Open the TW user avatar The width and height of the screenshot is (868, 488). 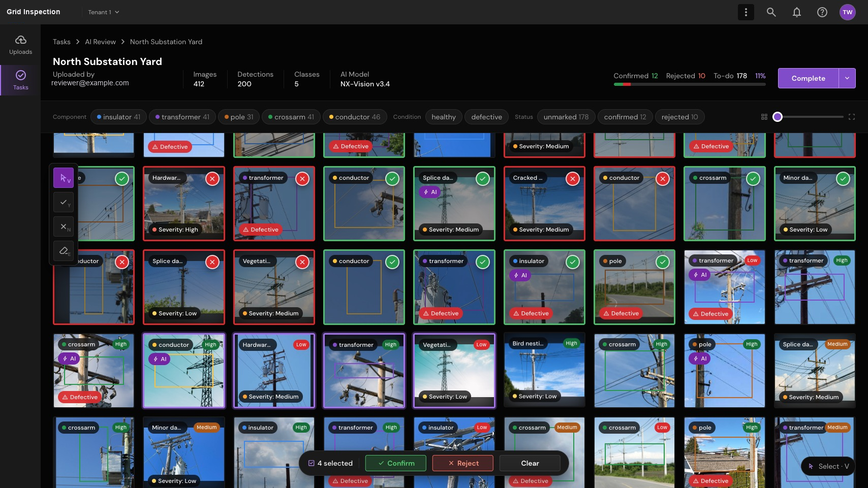click(847, 12)
